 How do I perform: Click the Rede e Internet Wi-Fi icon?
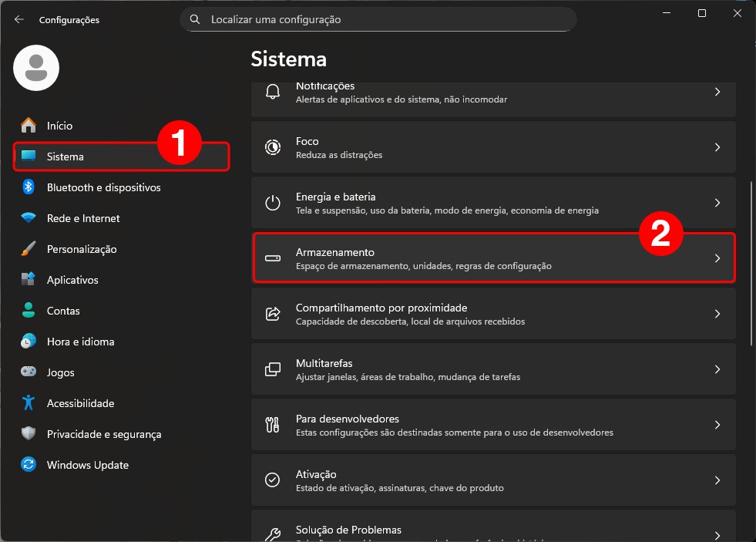click(29, 218)
